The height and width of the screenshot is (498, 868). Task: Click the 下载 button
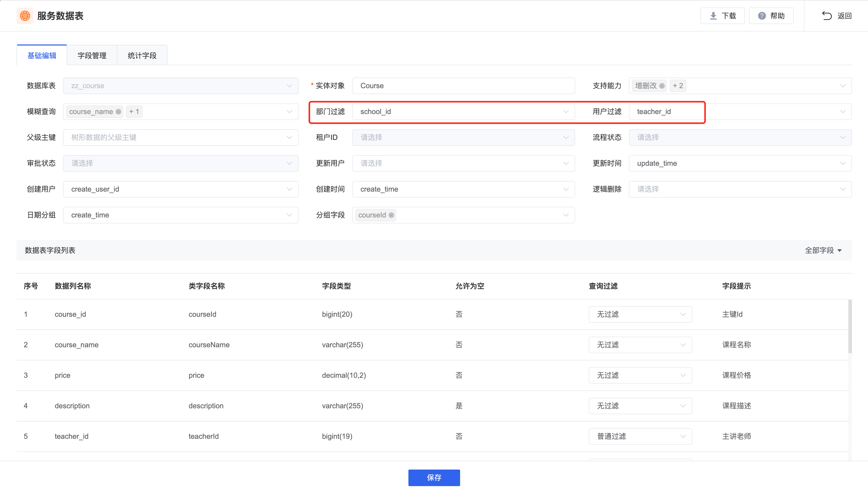[722, 16]
